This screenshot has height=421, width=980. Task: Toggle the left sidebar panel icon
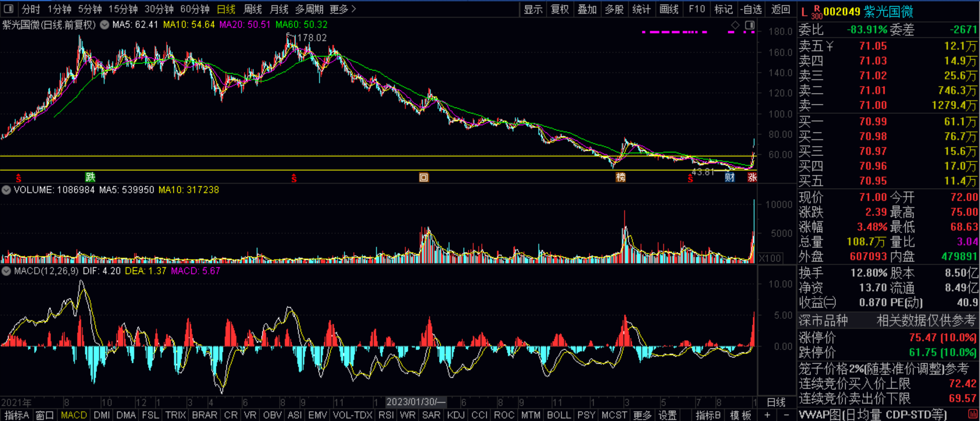point(8,9)
